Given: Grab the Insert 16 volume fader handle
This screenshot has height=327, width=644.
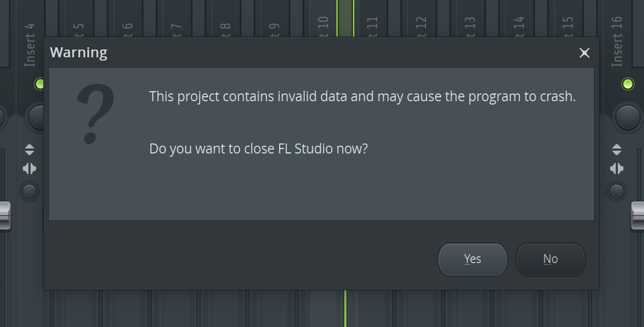Looking at the screenshot, I should tap(637, 216).
